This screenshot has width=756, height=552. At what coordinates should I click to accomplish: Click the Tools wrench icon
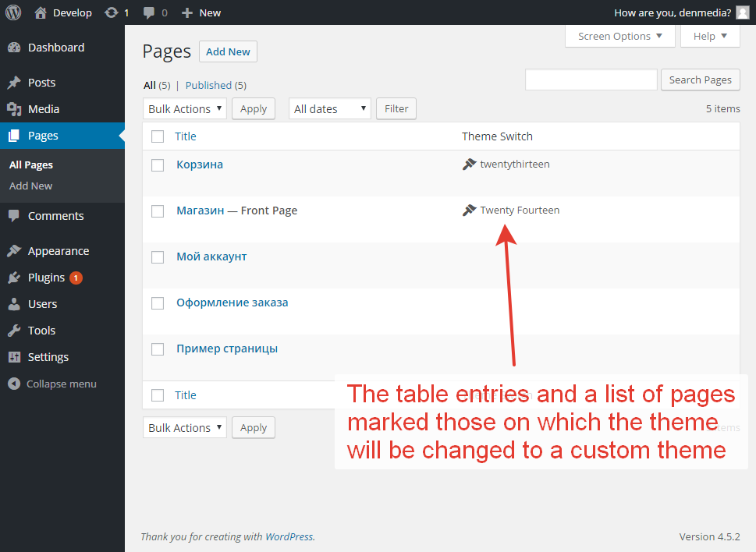14,331
